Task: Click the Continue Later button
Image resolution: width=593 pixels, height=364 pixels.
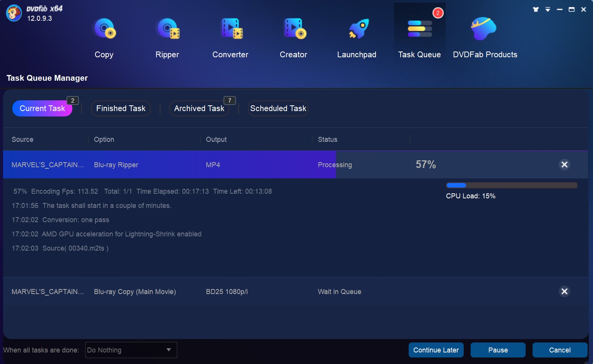Action: click(x=436, y=350)
